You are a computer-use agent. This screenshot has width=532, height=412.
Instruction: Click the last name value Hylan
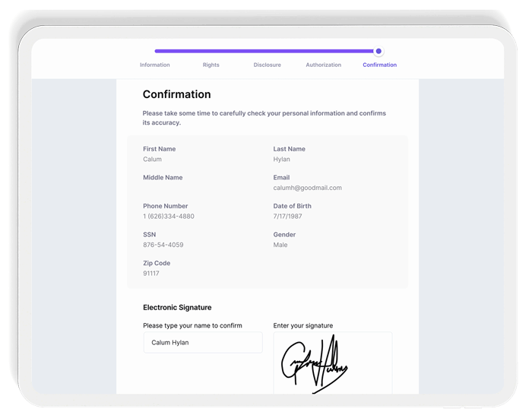(281, 160)
